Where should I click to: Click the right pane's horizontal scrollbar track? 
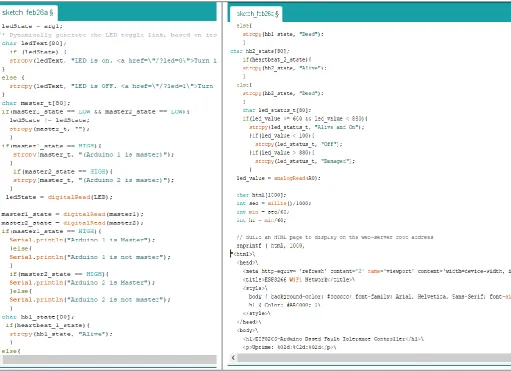[x=374, y=358]
